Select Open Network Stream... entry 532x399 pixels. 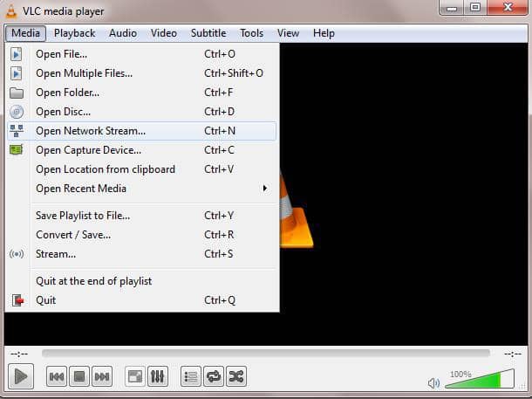(x=141, y=131)
